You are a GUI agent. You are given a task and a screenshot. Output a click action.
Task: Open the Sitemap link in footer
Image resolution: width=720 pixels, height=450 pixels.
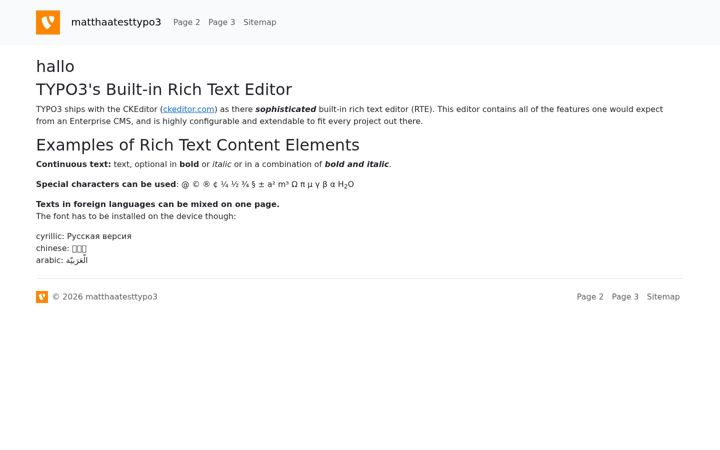tap(663, 297)
